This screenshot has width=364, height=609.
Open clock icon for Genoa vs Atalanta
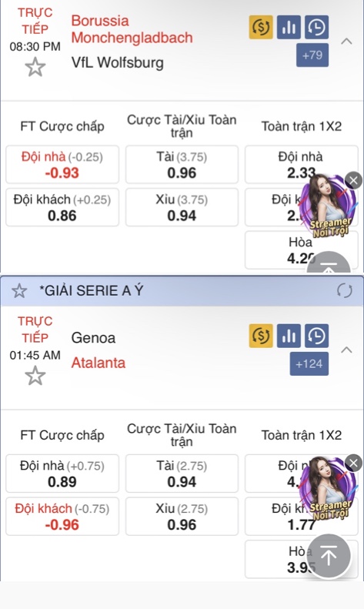pyautogui.click(x=316, y=336)
